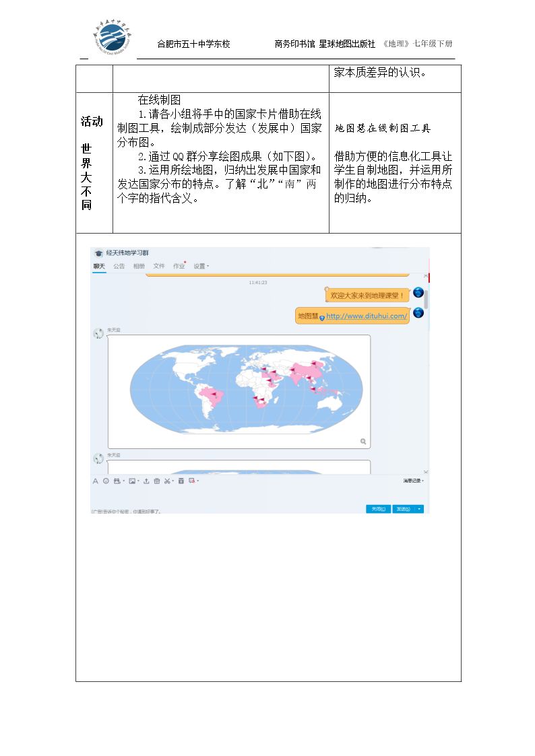Open the www.dituhui.com link
The image size is (535, 756).
[367, 316]
